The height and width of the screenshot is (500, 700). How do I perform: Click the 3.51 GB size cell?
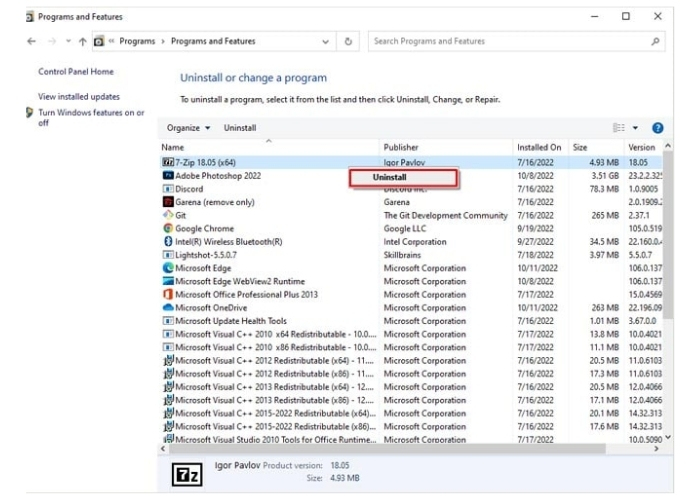605,175
